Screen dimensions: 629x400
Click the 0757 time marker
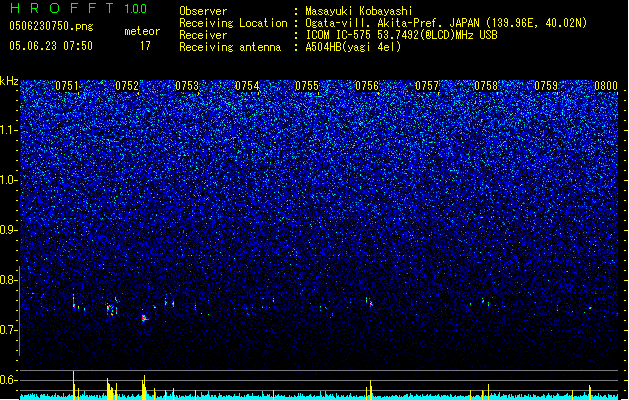[x=427, y=86]
